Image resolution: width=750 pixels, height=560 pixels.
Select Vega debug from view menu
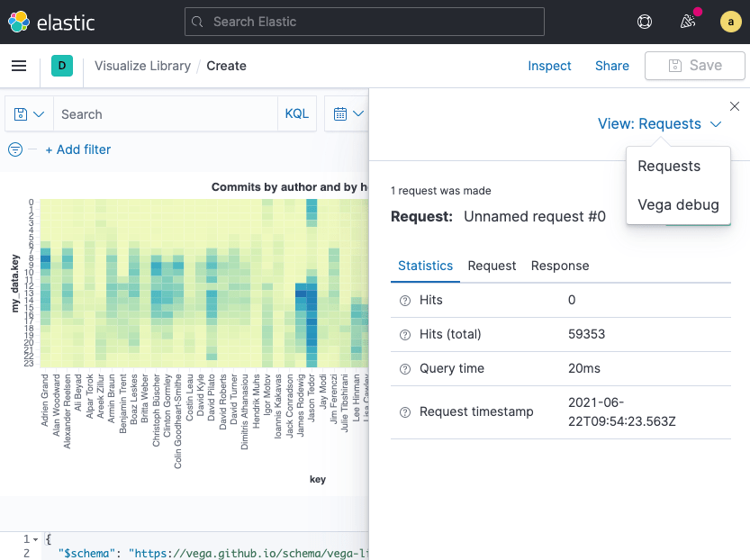[678, 204]
